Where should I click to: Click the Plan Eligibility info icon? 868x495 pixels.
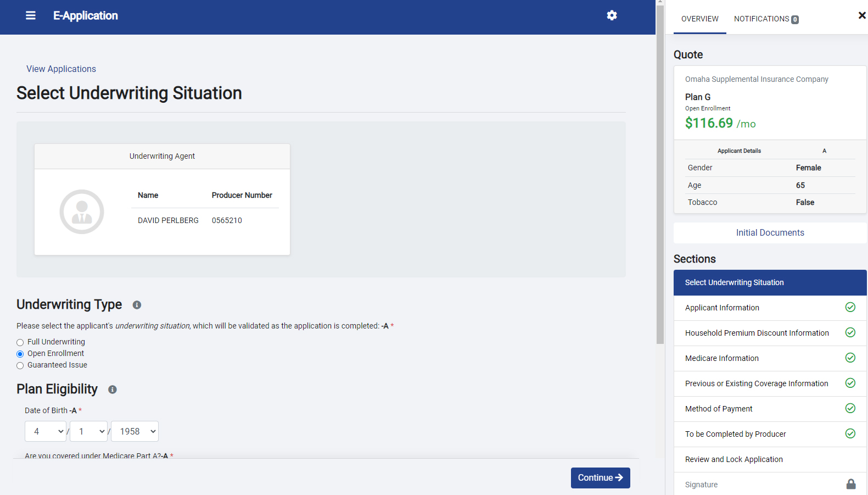(x=113, y=390)
